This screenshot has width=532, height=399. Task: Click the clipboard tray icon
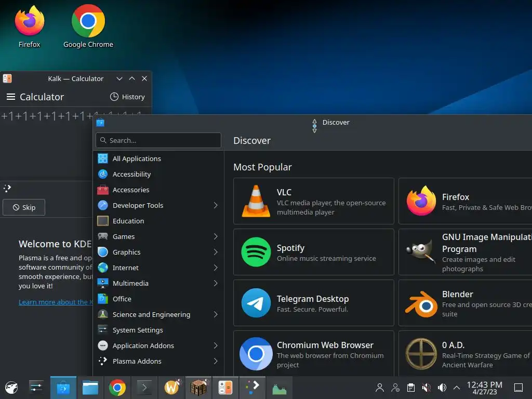click(x=411, y=388)
